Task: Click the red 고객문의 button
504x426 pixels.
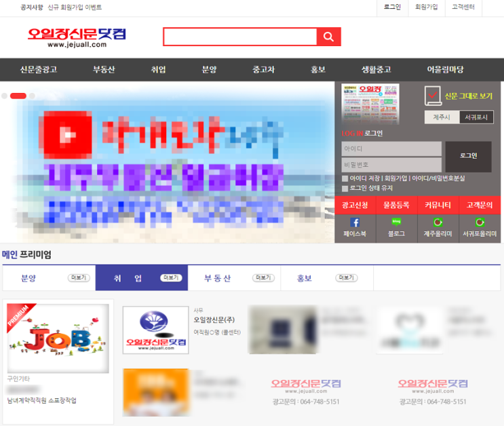Action: (x=480, y=205)
